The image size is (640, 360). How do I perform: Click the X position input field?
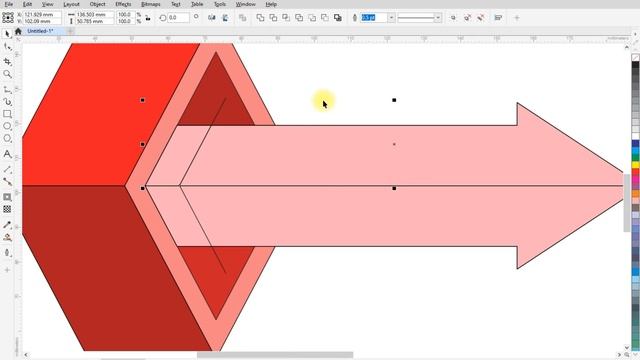[42, 14]
